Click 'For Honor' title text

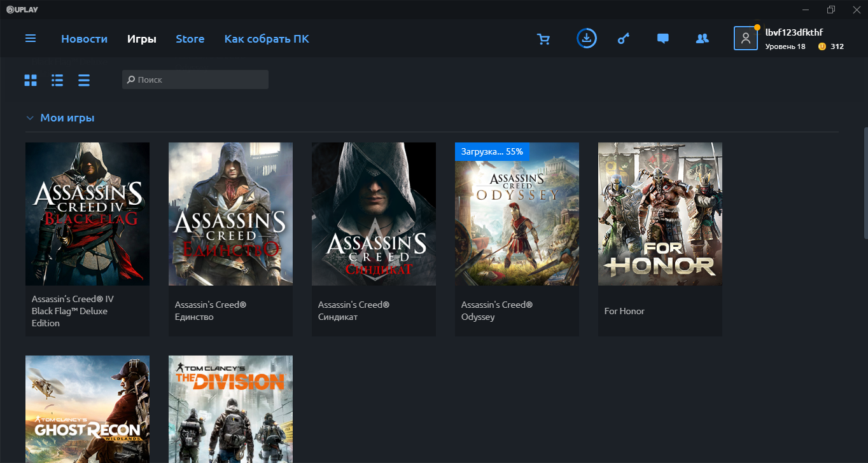[x=624, y=311]
